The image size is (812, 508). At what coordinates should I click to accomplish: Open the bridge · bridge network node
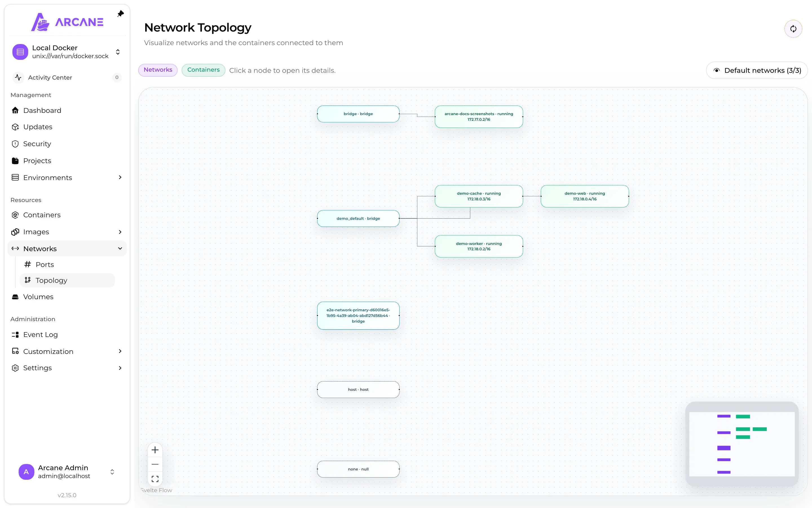click(x=358, y=114)
